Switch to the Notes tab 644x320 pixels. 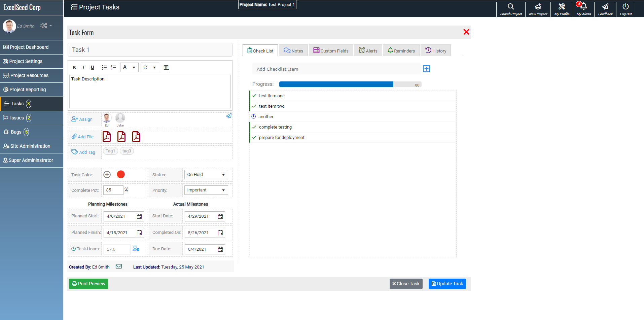[x=293, y=50]
